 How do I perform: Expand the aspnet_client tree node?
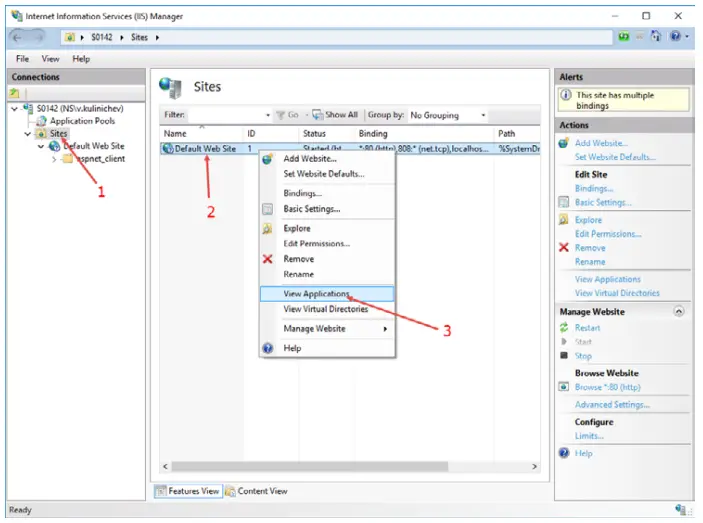54,159
